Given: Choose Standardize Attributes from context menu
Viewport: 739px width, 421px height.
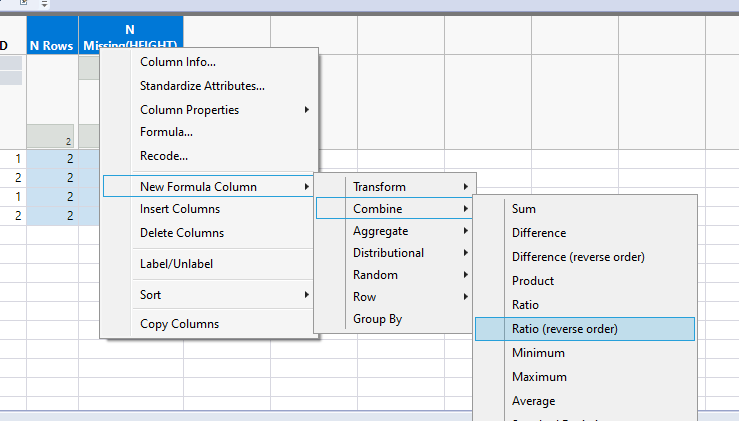Looking at the screenshot, I should (202, 86).
